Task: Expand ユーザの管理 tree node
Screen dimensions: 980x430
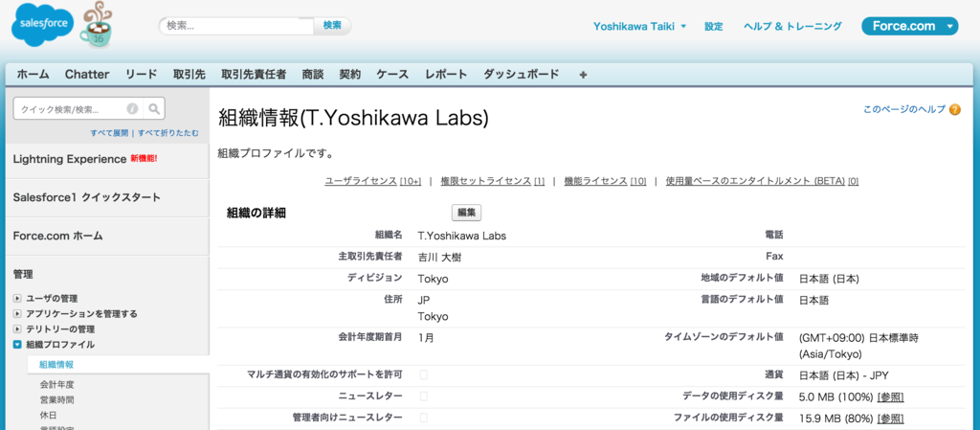Action: coord(17,299)
